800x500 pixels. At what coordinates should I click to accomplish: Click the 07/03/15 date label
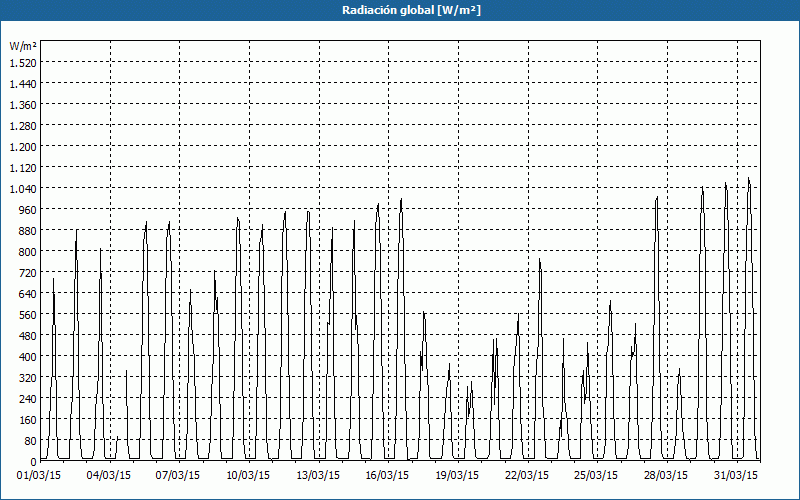point(178,476)
